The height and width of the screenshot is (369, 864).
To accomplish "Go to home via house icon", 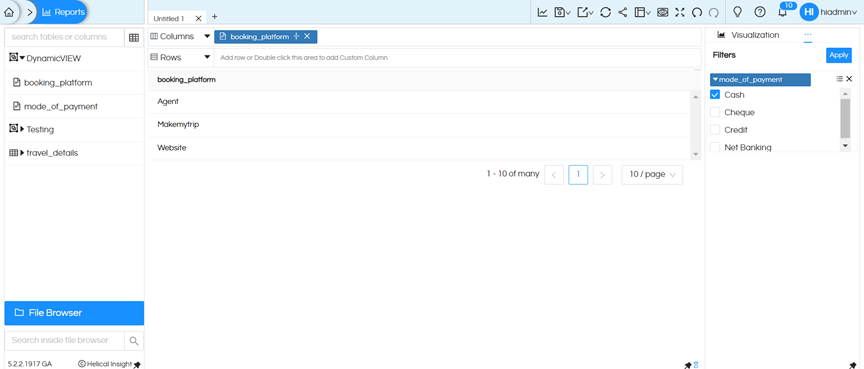I will tap(9, 12).
